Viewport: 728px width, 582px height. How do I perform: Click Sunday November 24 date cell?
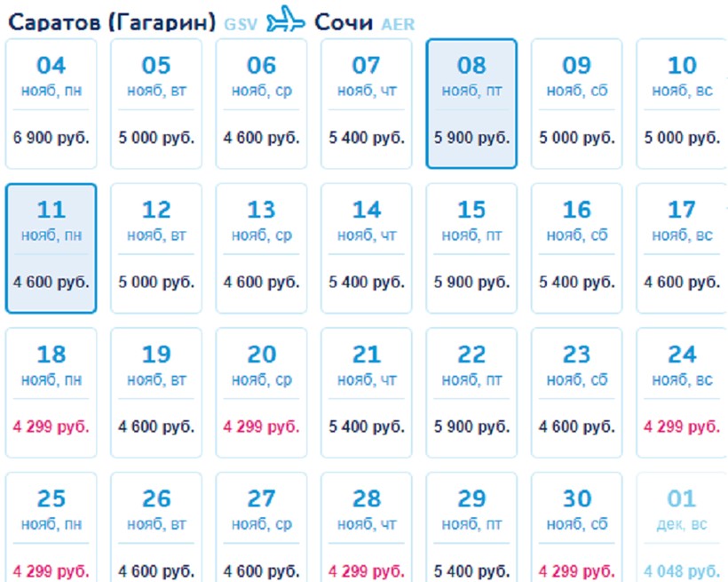coord(681,393)
